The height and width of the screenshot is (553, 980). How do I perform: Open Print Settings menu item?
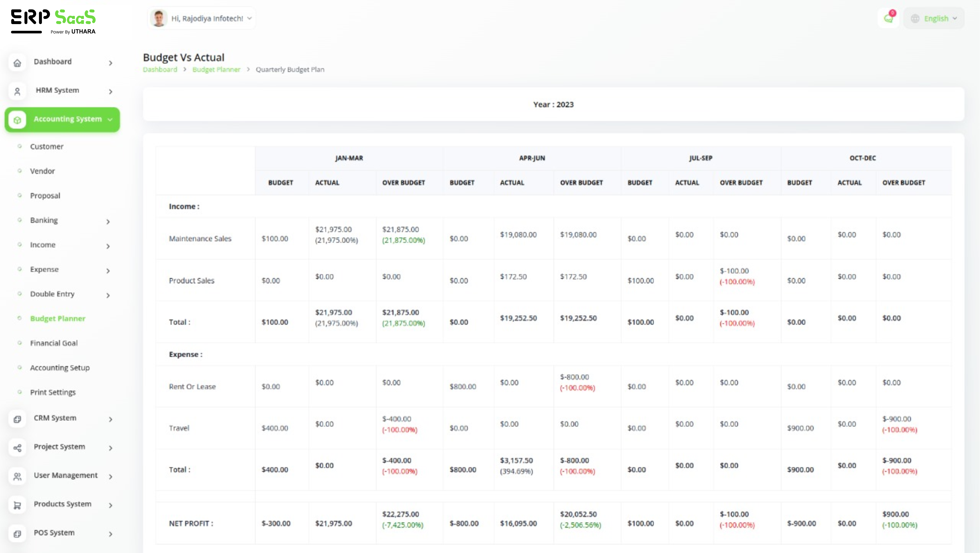coord(53,392)
